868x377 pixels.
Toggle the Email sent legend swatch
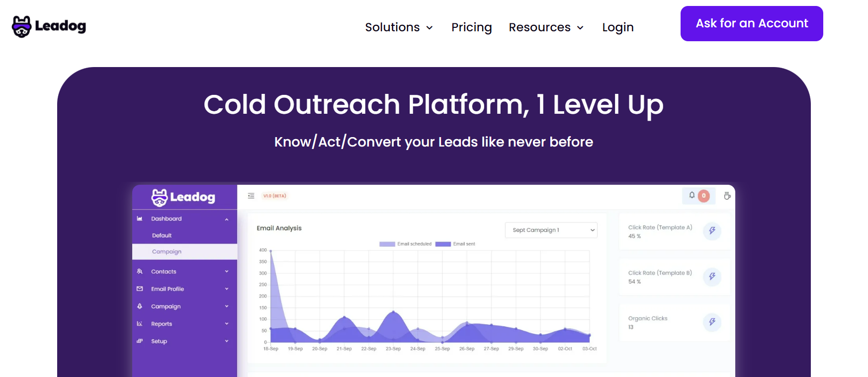point(443,244)
